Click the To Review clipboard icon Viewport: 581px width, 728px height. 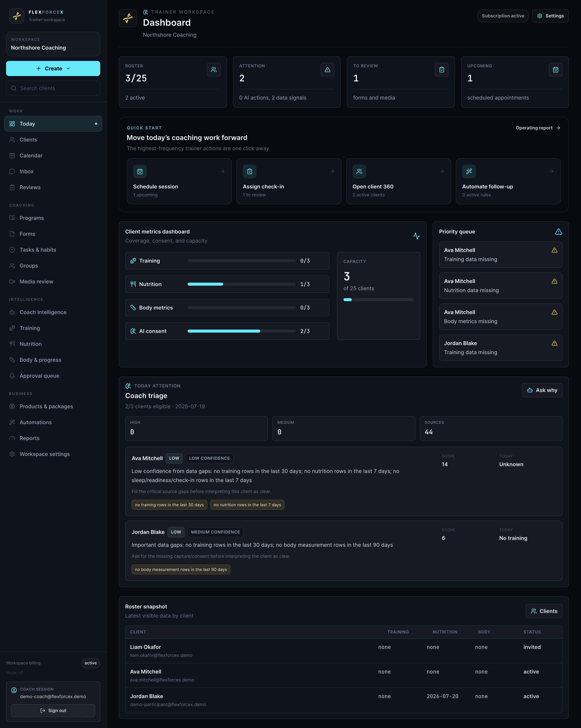point(442,70)
